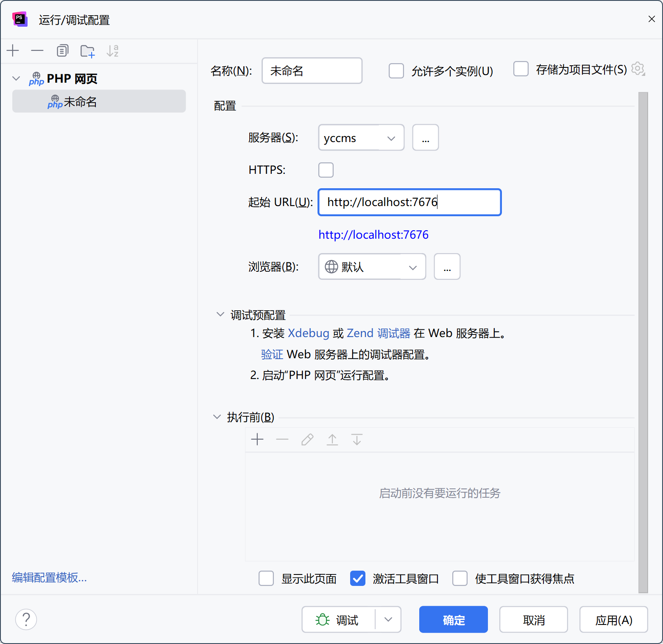
Task: Open the 浏览器 默认 dropdown
Action: click(x=372, y=267)
